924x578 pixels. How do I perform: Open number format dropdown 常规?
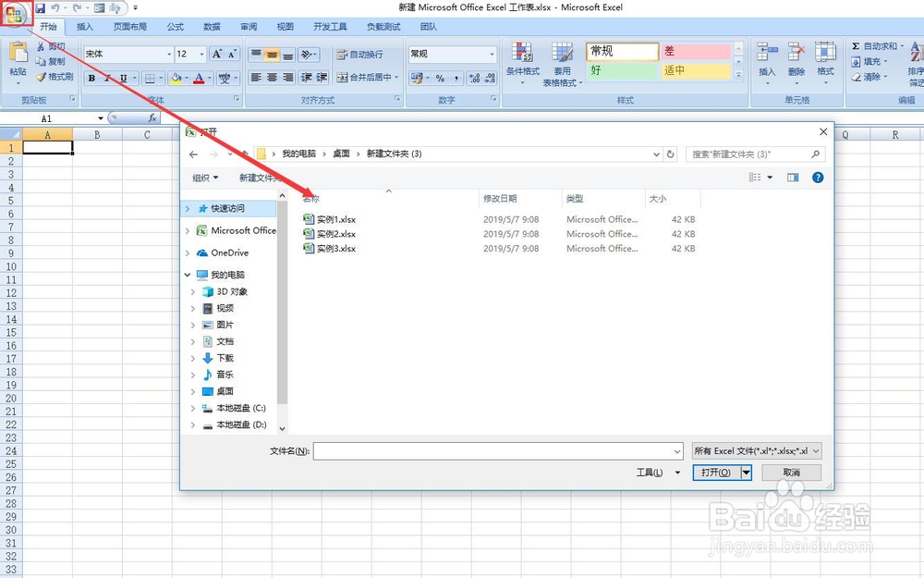[492, 55]
